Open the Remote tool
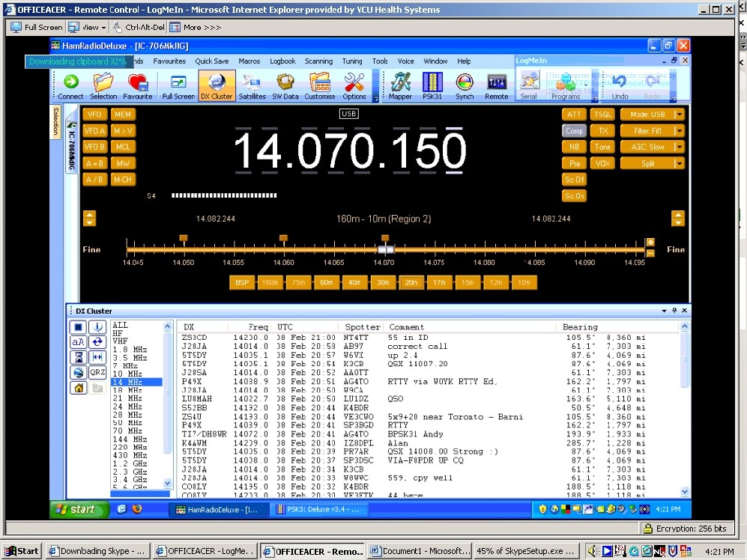The height and width of the screenshot is (560, 747). (497, 85)
